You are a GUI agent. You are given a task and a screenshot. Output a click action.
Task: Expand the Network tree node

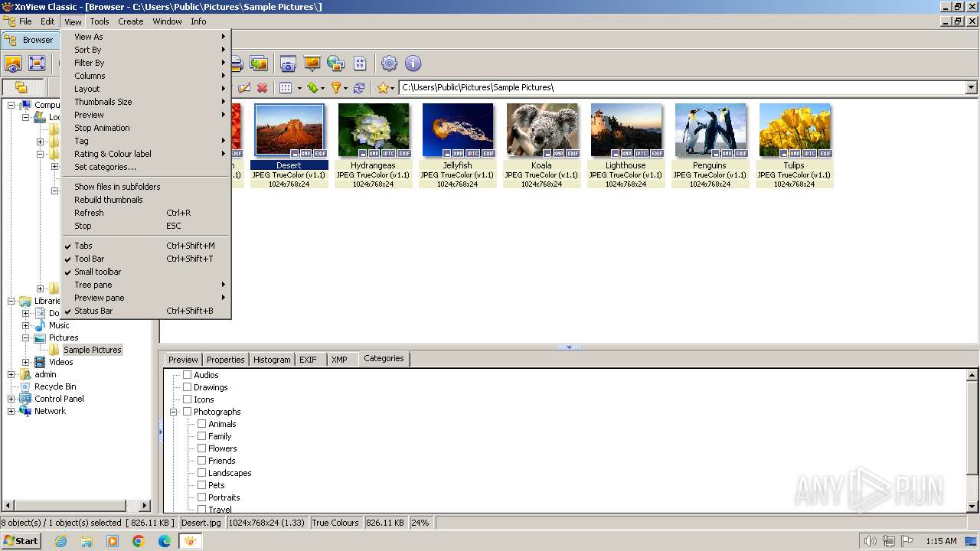[11, 411]
